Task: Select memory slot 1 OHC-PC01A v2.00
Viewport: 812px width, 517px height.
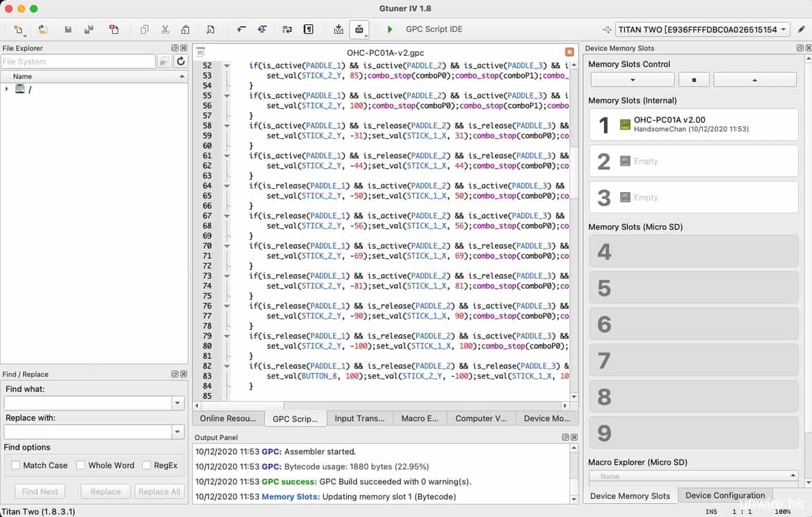Action: 693,124
